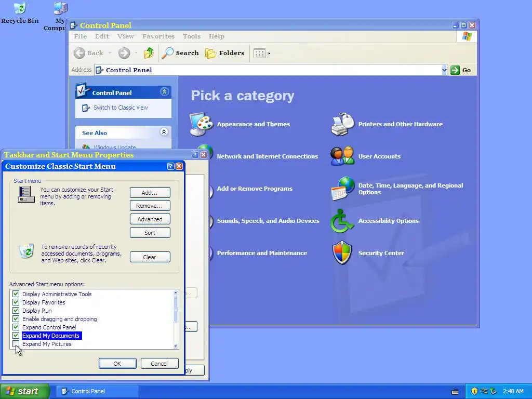Click the Control Panel address field
This screenshot has width=532, height=399.
tap(270, 70)
